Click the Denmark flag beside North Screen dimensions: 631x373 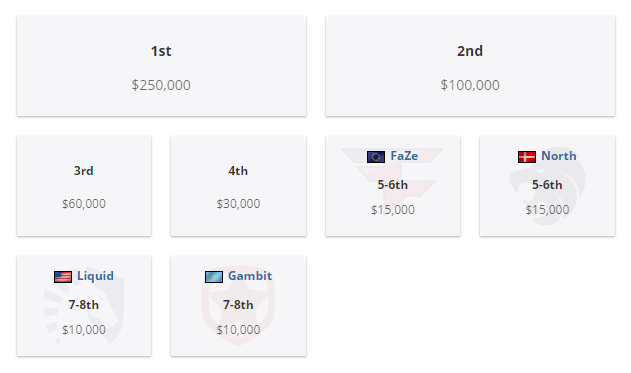(527, 157)
